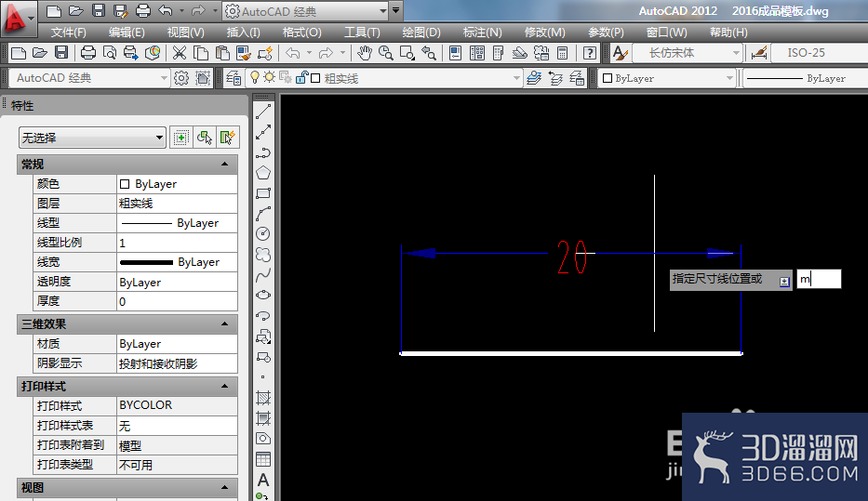Image resolution: width=868 pixels, height=501 pixels.
Task: Toggle layer on/off lightbulb icon
Action: [x=254, y=77]
